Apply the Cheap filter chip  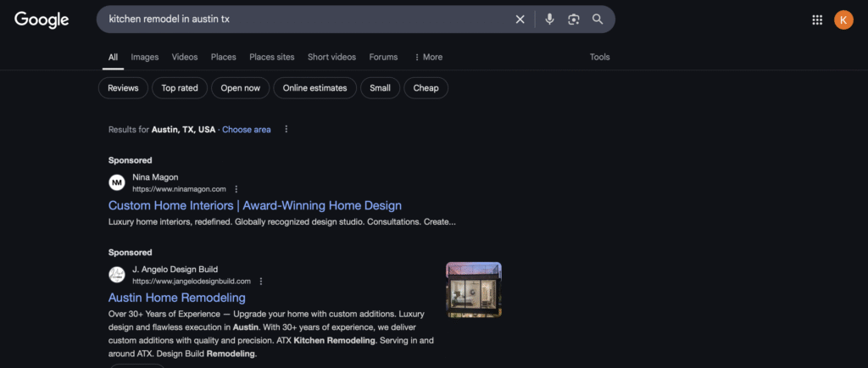(x=426, y=88)
